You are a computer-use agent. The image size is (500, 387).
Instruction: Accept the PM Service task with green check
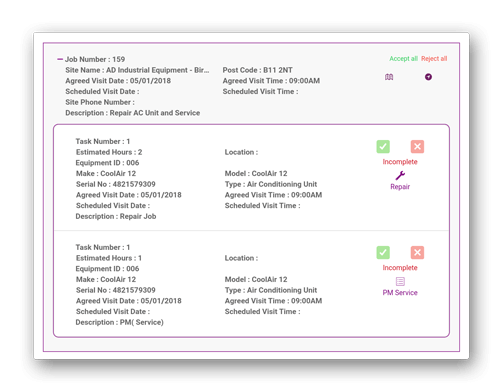click(383, 252)
